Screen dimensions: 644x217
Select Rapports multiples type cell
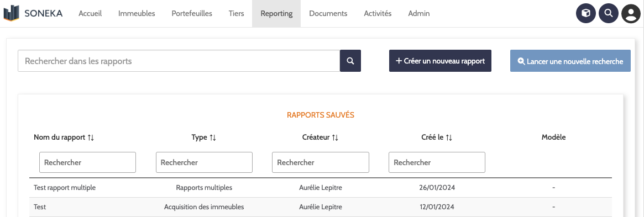pos(204,188)
